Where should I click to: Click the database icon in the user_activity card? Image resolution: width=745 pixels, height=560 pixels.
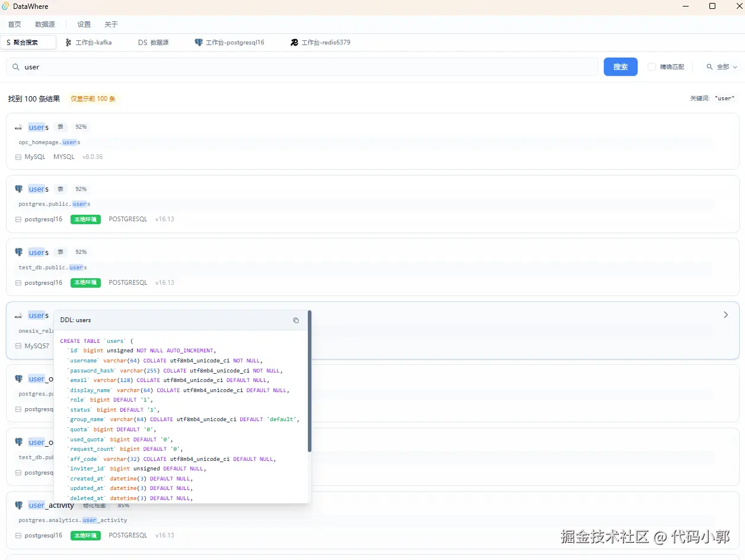[x=18, y=536]
